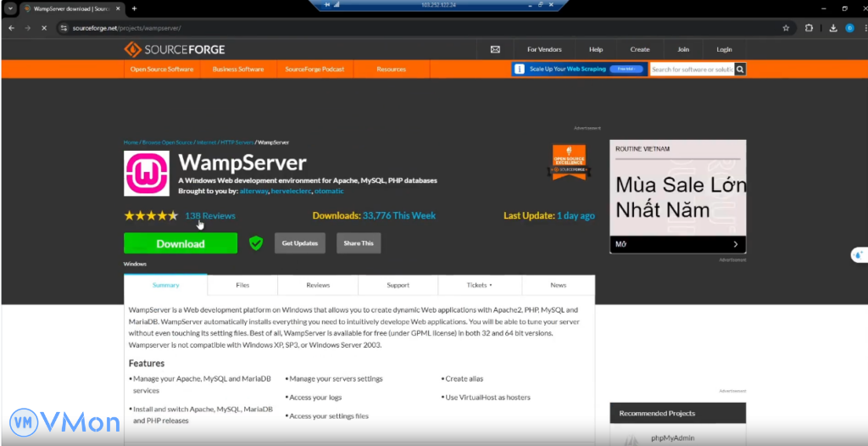Expand the Tickets tab dropdown
The image size is (868, 446).
point(480,285)
